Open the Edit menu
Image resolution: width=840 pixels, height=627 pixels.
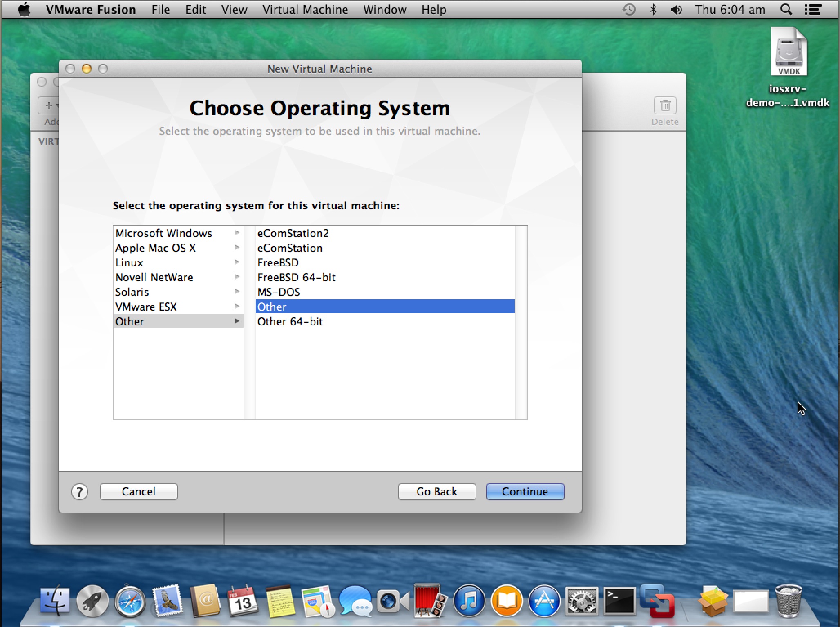(196, 9)
